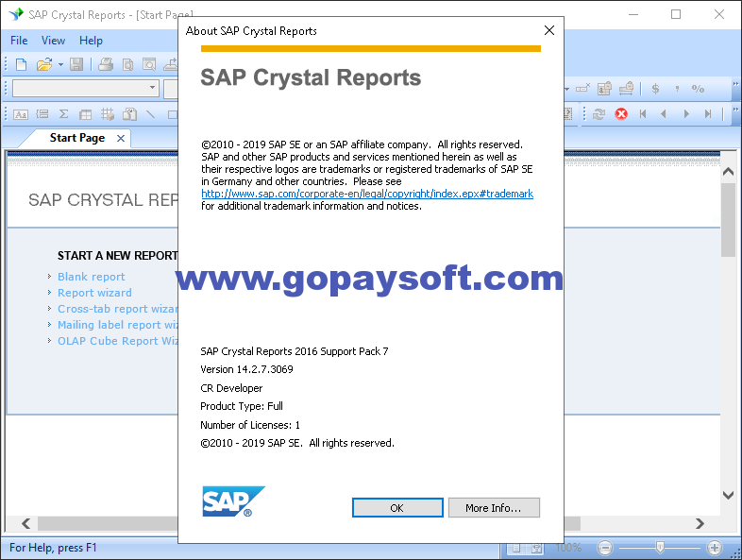Screen dimensions: 742x560
Task: Click the Insert Line icon
Action: 150,114
